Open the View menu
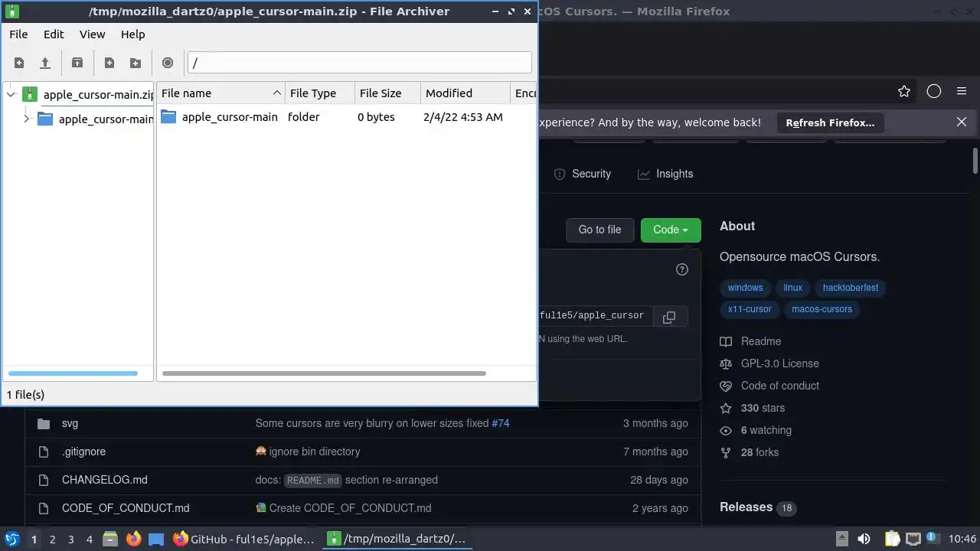 click(92, 34)
